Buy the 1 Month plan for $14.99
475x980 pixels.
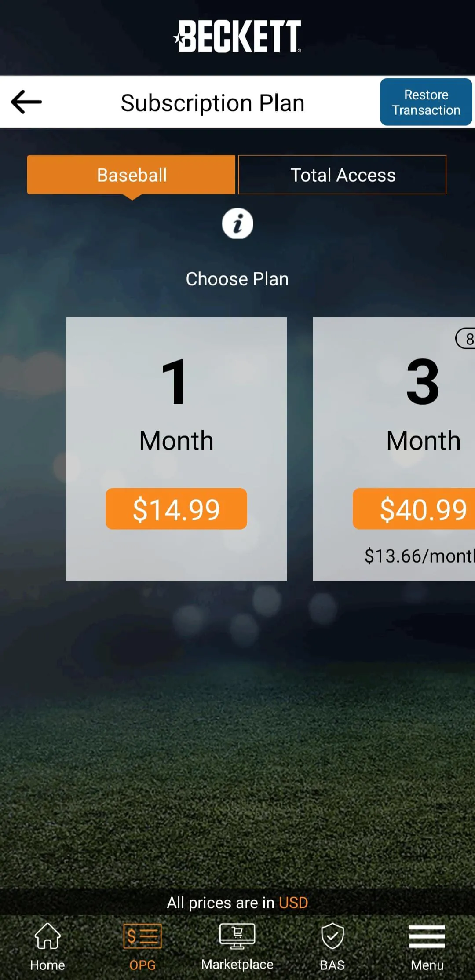(176, 509)
